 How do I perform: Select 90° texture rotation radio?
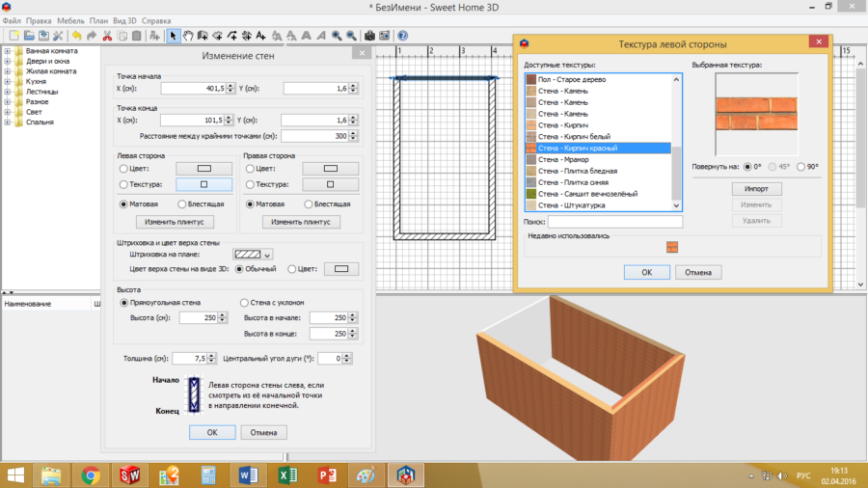pyautogui.click(x=800, y=167)
